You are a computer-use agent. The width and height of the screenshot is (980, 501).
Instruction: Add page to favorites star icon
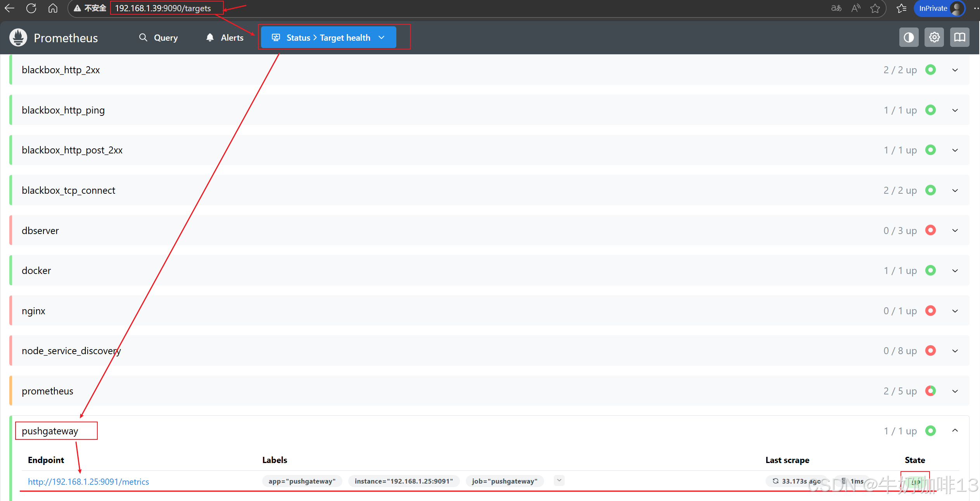875,8
